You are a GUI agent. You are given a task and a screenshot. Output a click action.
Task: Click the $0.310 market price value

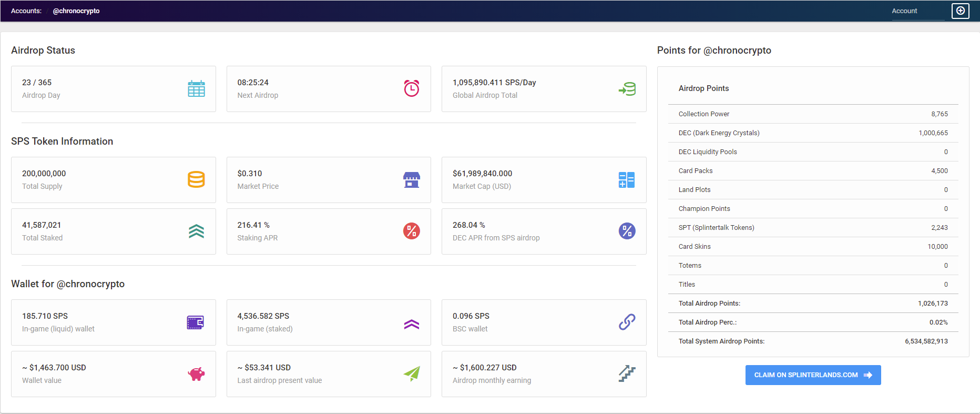[250, 174]
